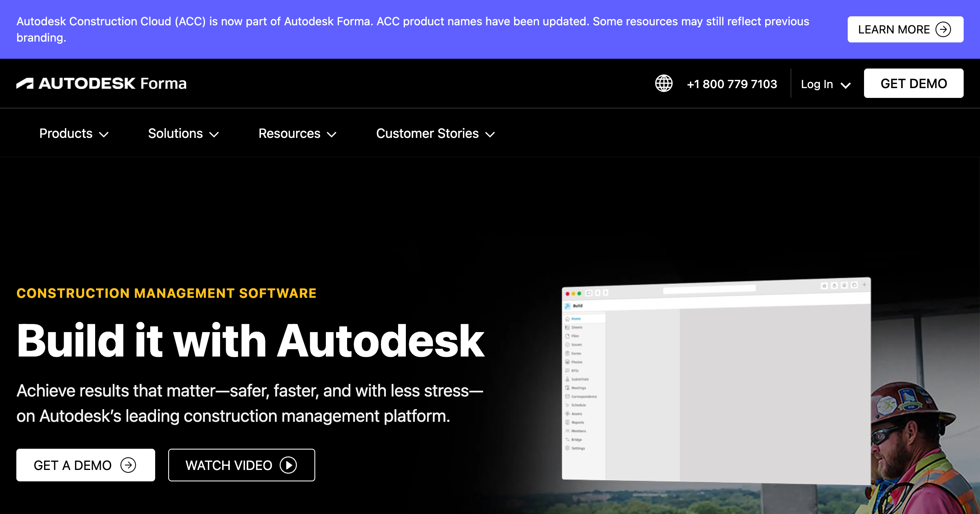980x514 pixels.
Task: Click the 'Build it with Autodesk' heading
Action: coord(250,341)
